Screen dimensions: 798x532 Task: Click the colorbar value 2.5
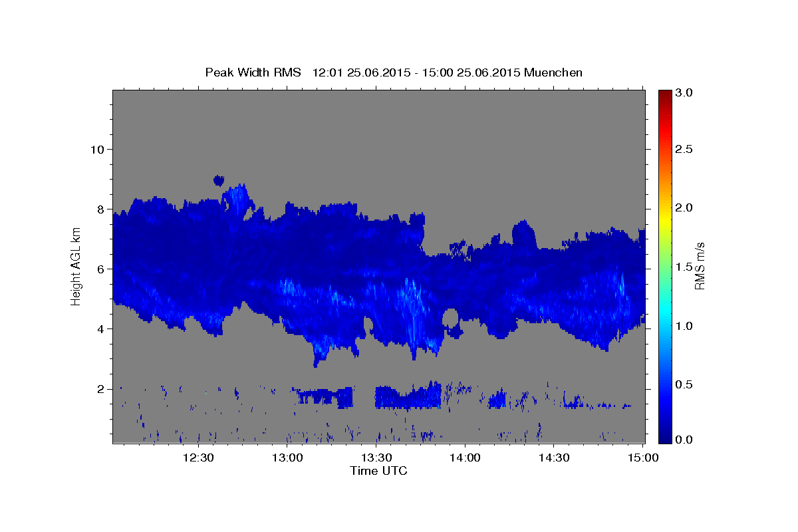tap(685, 149)
